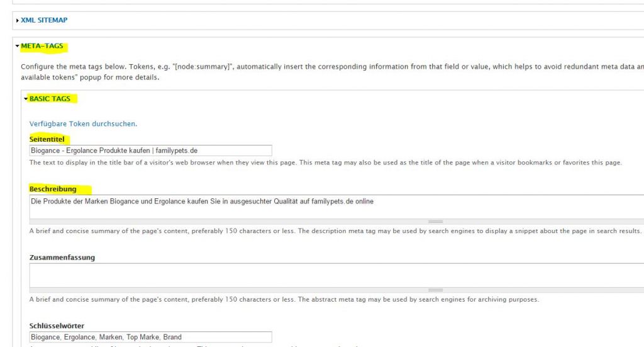The width and height of the screenshot is (644, 347).
Task: Click the Schlüsselwörter field label
Action: [x=57, y=326]
